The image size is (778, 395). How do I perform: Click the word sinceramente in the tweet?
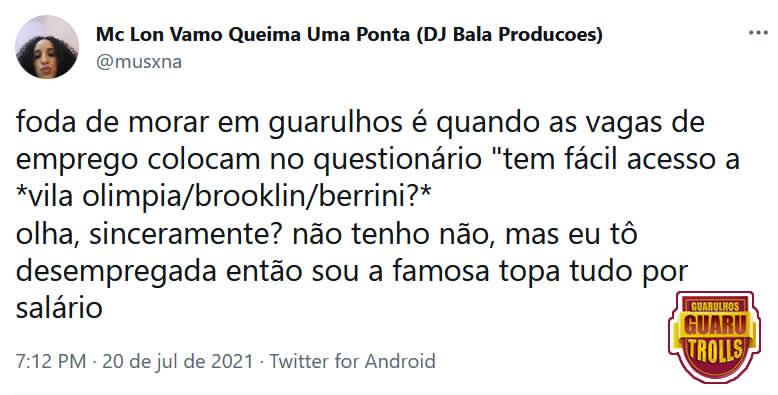tap(187, 234)
